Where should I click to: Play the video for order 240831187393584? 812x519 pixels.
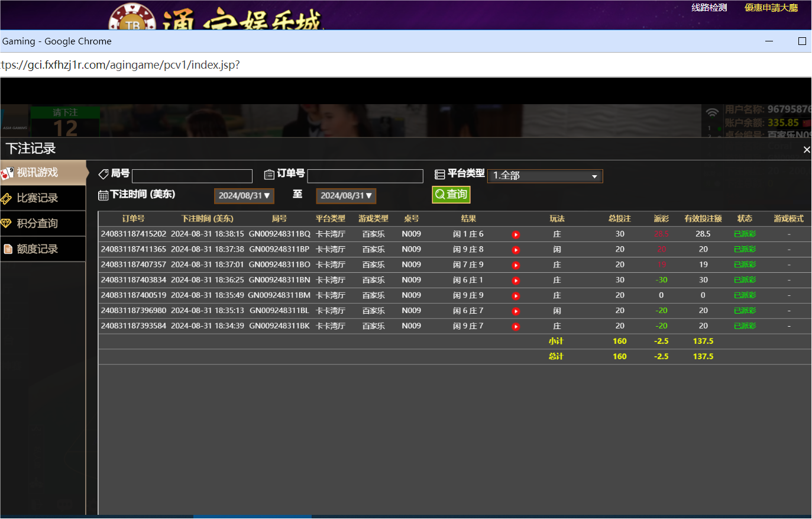pyautogui.click(x=515, y=325)
